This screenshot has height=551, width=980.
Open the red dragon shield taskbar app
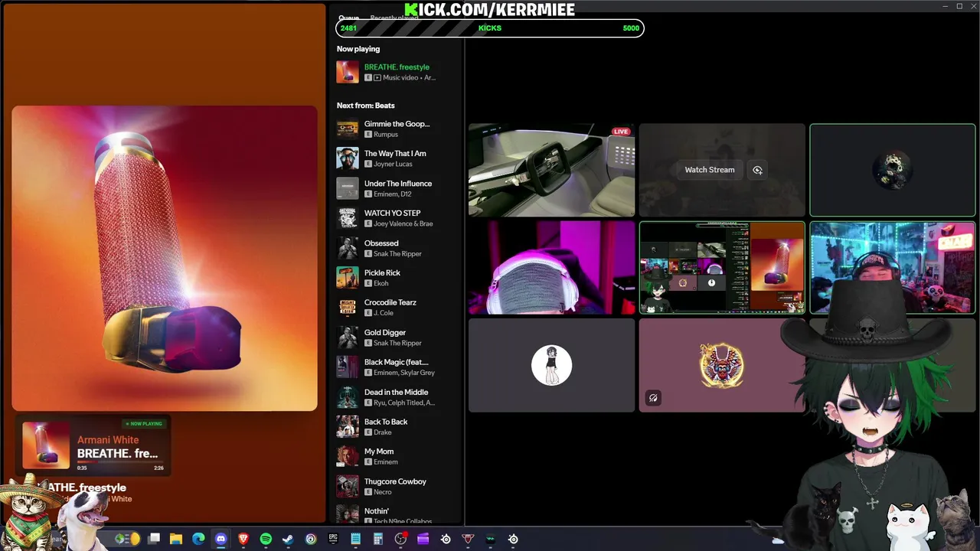coord(468,539)
